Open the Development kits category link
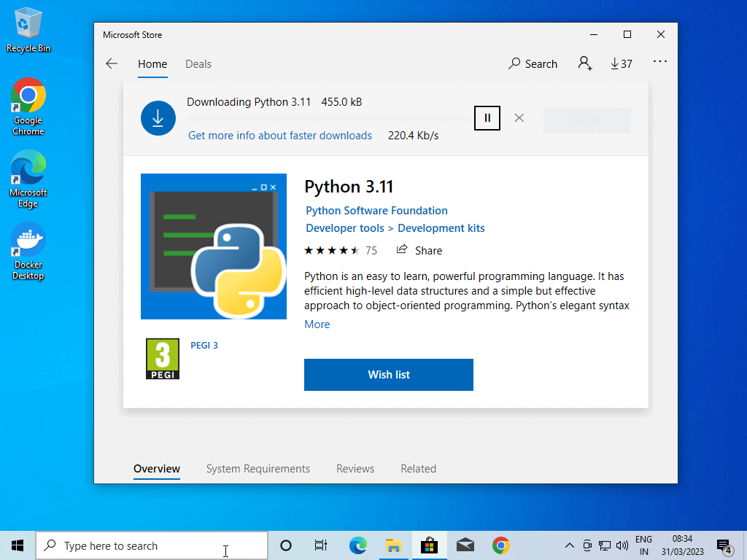 [x=441, y=228]
